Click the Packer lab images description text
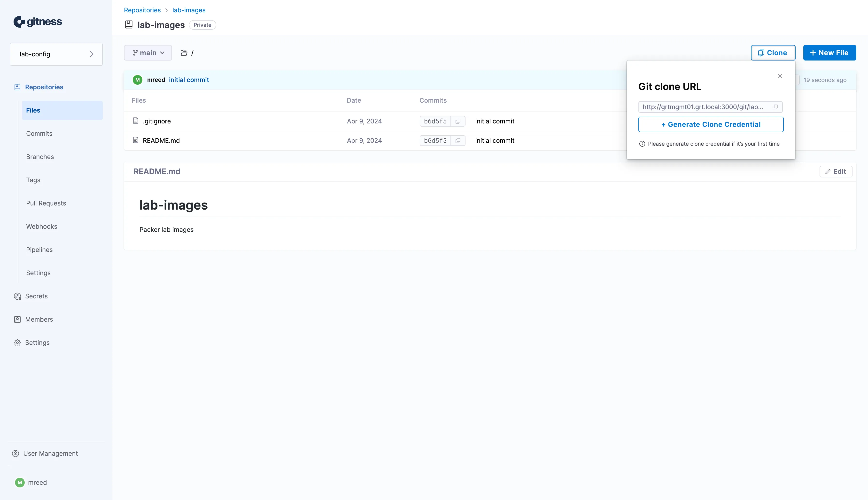Viewport: 868px width, 500px height. tap(166, 230)
